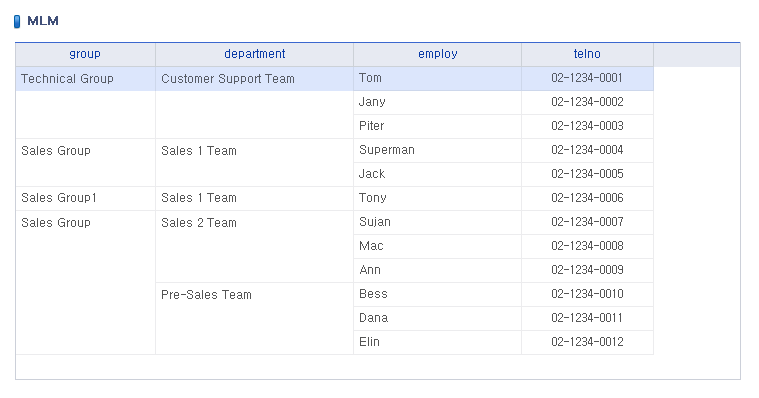Click the Superman employee cell
Viewport: 759px width, 398px height.
click(438, 150)
